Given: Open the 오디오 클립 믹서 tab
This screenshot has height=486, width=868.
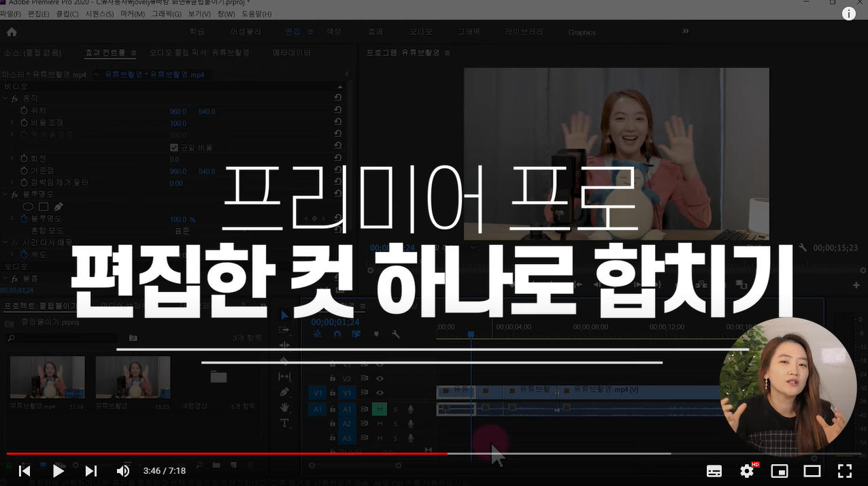Looking at the screenshot, I should click(199, 53).
